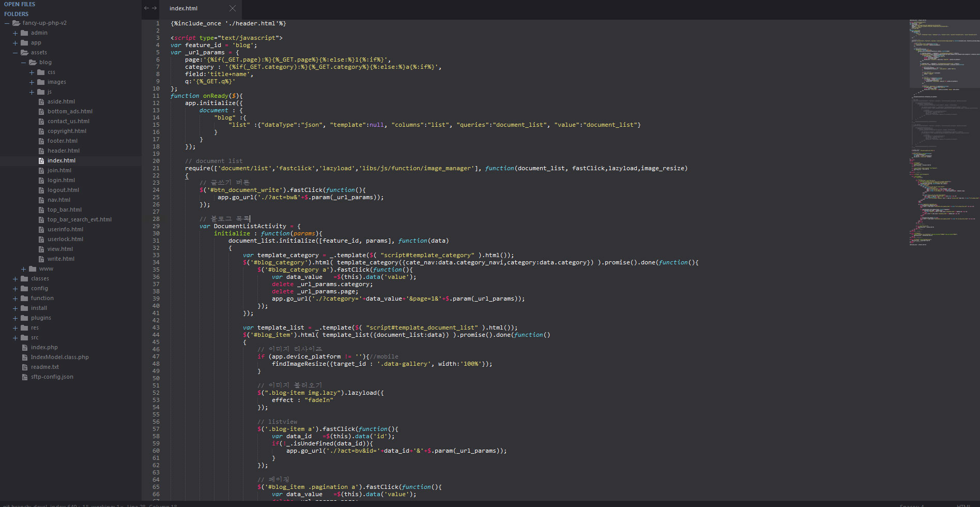Click the forward navigation arrow beside the tab
Screen dimensions: 980x507
154,8
